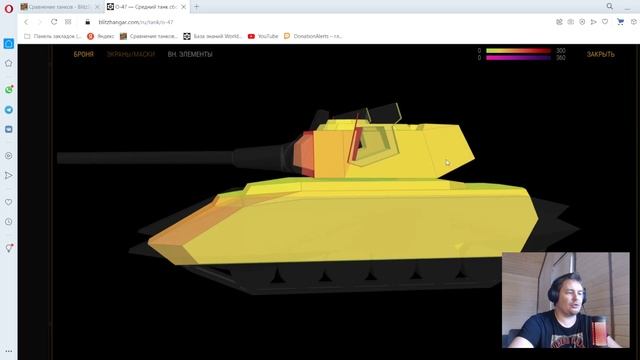Select the БРОНЯ armor view
Image resolution: width=640 pixels, height=360 pixels.
84,54
